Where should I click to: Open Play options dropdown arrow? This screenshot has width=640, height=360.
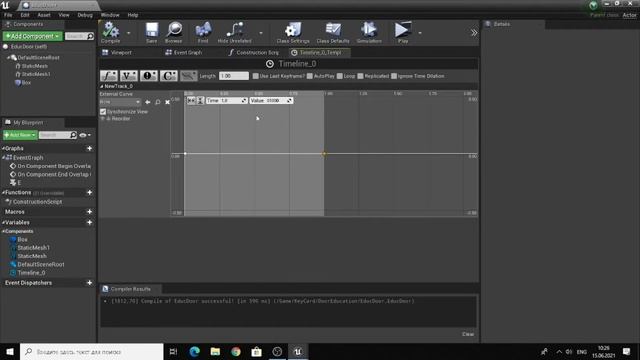pyautogui.click(x=420, y=33)
